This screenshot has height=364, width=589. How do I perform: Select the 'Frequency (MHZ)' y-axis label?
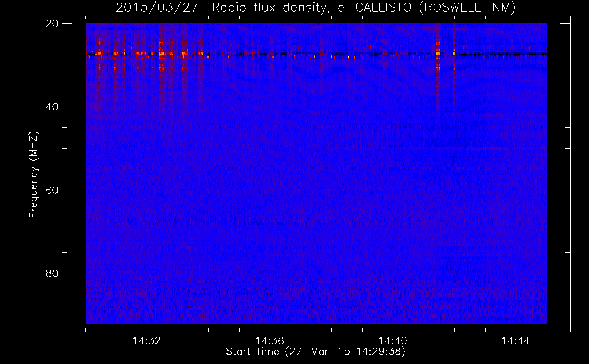pyautogui.click(x=33, y=175)
